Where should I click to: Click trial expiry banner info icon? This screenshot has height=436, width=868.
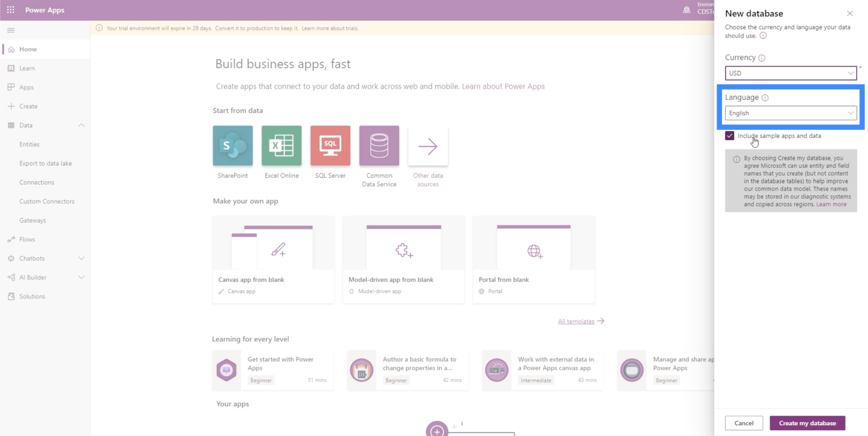[x=99, y=28]
